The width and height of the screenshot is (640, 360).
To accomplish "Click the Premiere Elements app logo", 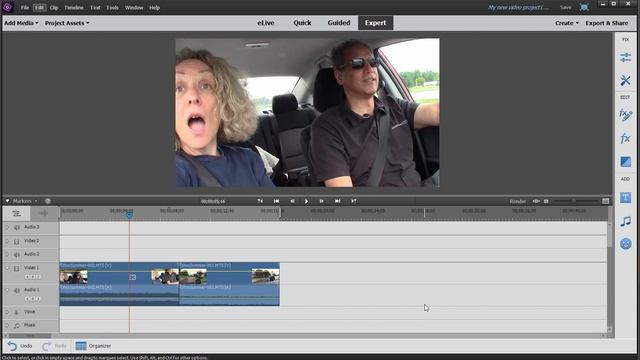I will coord(7,7).
